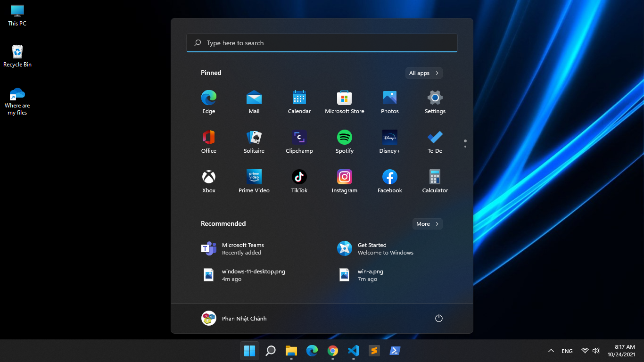Open Prime Video
This screenshot has height=362, width=644.
point(254,181)
